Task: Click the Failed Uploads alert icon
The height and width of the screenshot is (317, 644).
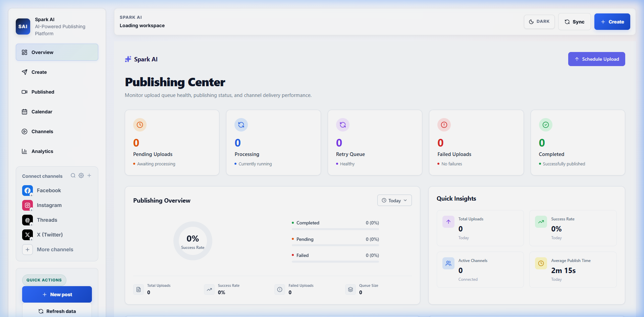Action: point(444,125)
